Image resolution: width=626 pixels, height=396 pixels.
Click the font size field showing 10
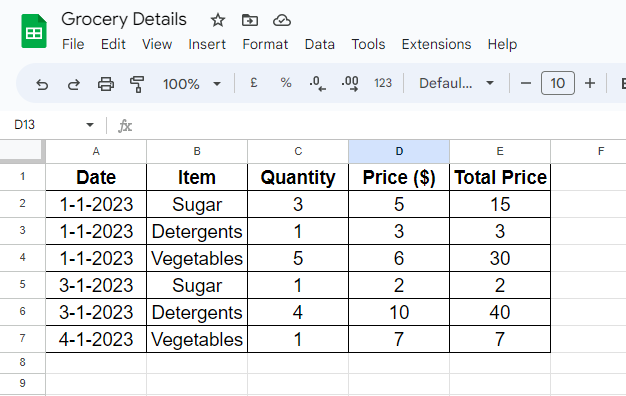point(558,83)
